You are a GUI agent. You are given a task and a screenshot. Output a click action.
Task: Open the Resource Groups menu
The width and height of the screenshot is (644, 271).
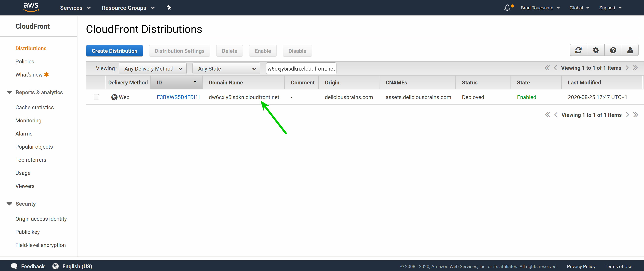(128, 8)
